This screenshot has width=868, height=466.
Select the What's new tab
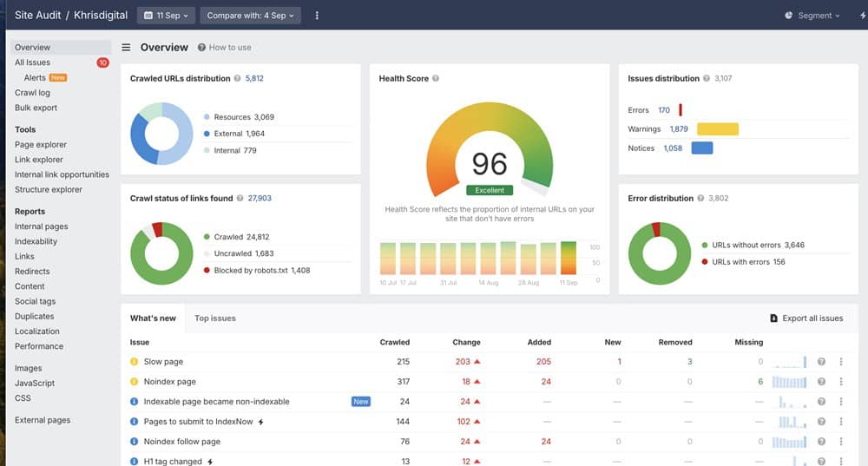[x=153, y=318]
